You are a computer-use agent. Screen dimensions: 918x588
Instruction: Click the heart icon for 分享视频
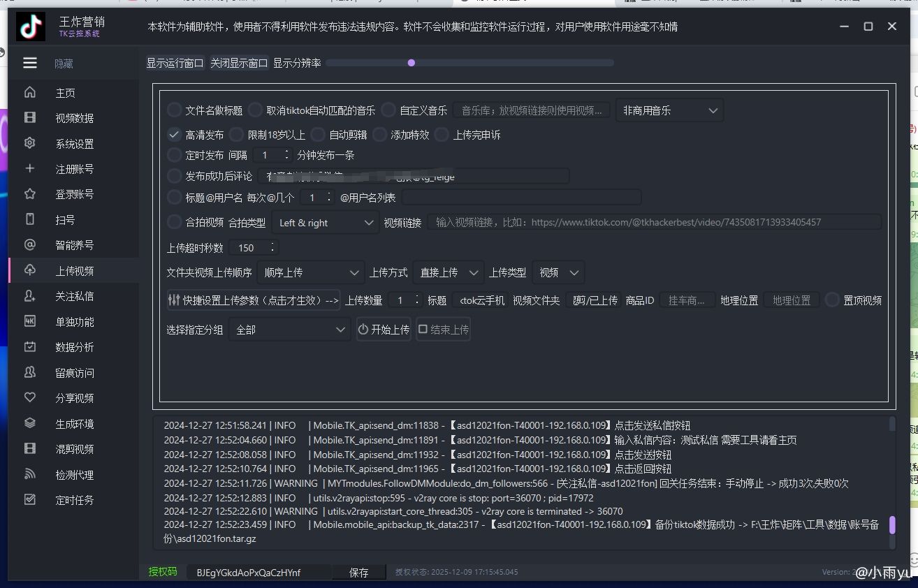click(30, 397)
